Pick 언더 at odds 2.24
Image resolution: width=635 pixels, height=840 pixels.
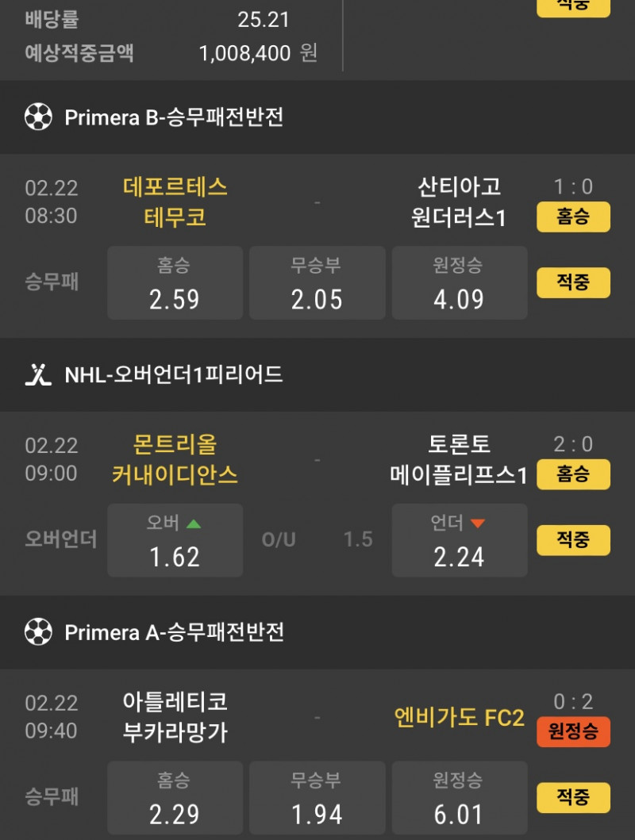coord(459,540)
